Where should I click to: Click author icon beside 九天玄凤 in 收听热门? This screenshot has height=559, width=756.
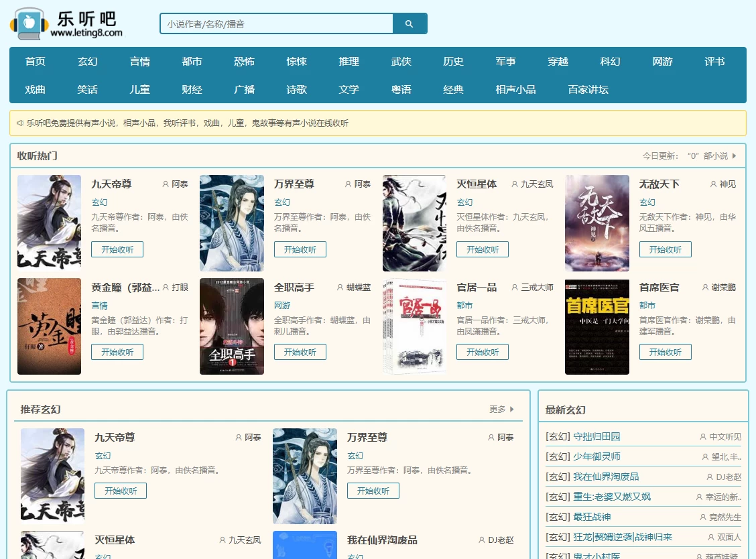(x=515, y=184)
